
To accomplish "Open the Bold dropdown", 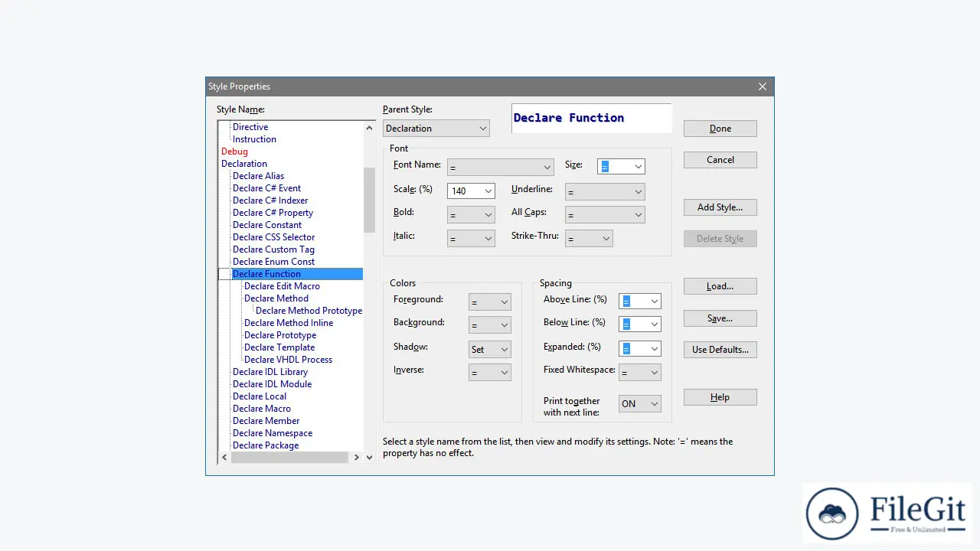I will pos(471,215).
